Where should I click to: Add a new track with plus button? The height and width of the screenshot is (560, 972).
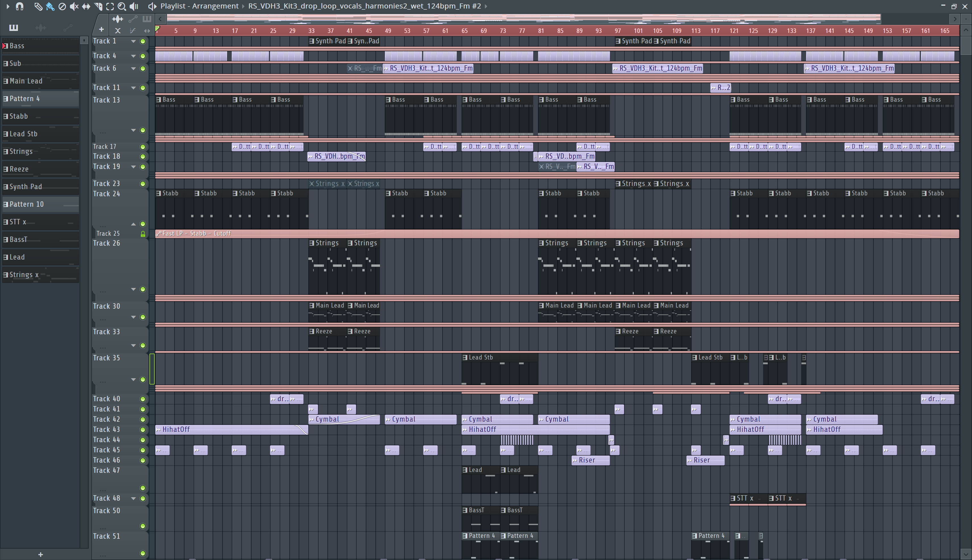tap(101, 29)
